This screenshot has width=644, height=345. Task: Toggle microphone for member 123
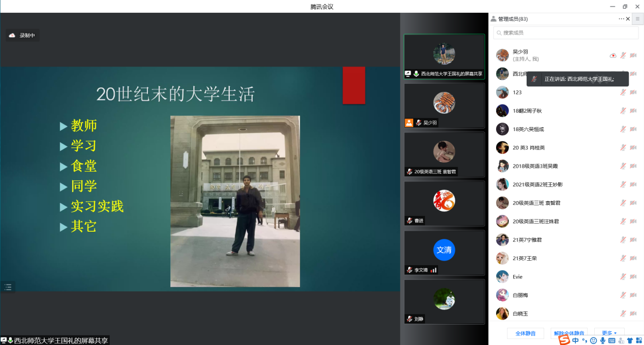point(623,92)
